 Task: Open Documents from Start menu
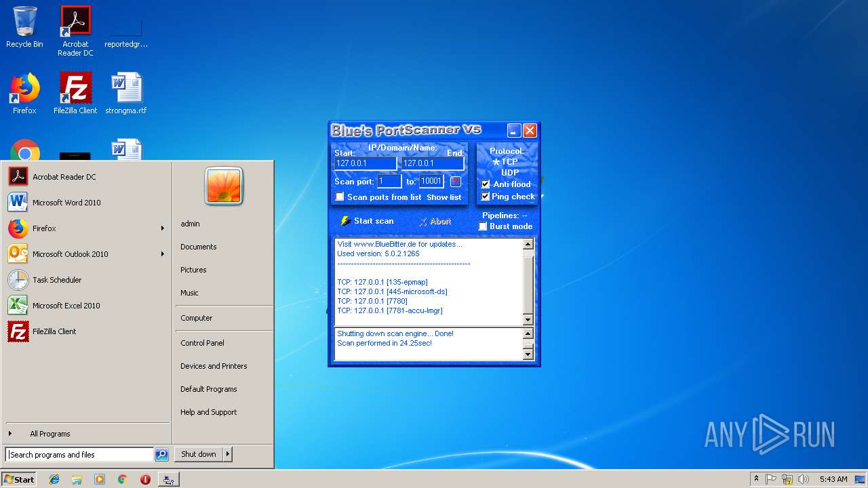(199, 247)
